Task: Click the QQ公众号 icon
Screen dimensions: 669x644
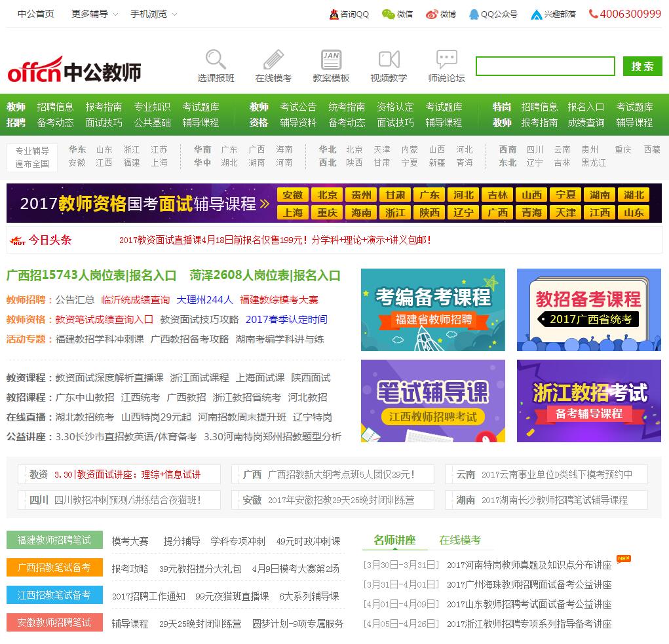Action: click(474, 14)
